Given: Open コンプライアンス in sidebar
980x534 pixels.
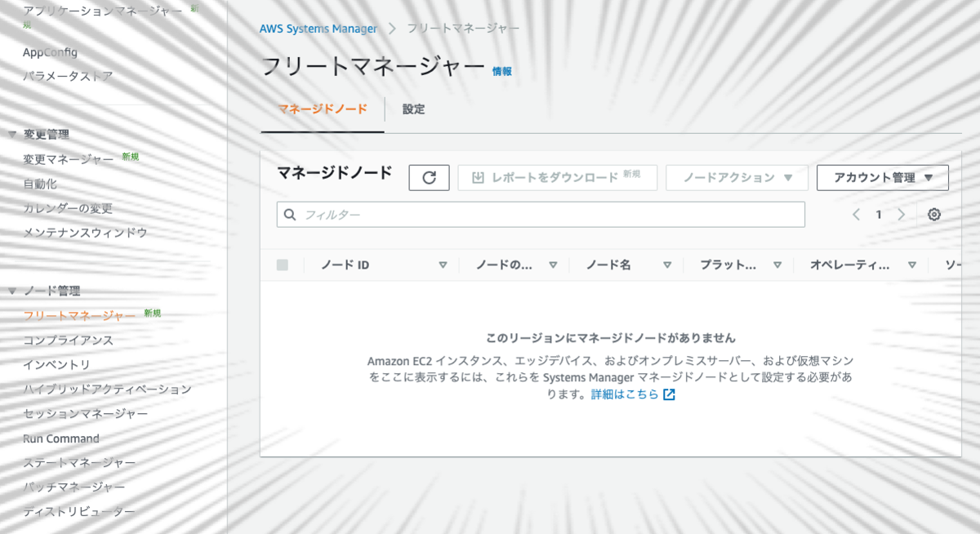Looking at the screenshot, I should pos(68,340).
